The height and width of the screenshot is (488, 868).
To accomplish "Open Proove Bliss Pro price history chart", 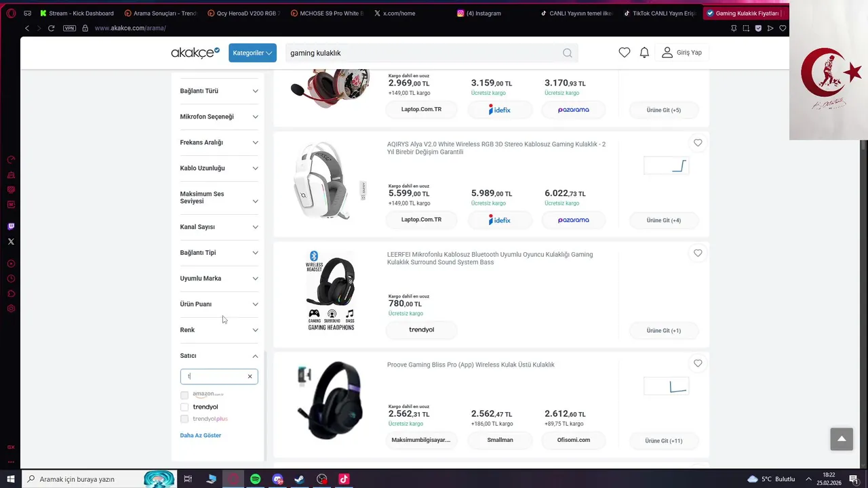I will point(666,386).
